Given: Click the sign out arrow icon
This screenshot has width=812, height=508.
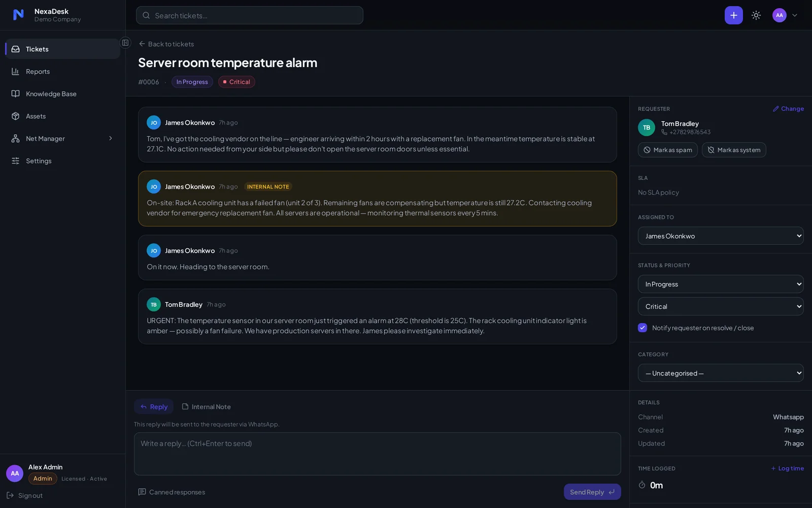Looking at the screenshot, I should (x=10, y=495).
